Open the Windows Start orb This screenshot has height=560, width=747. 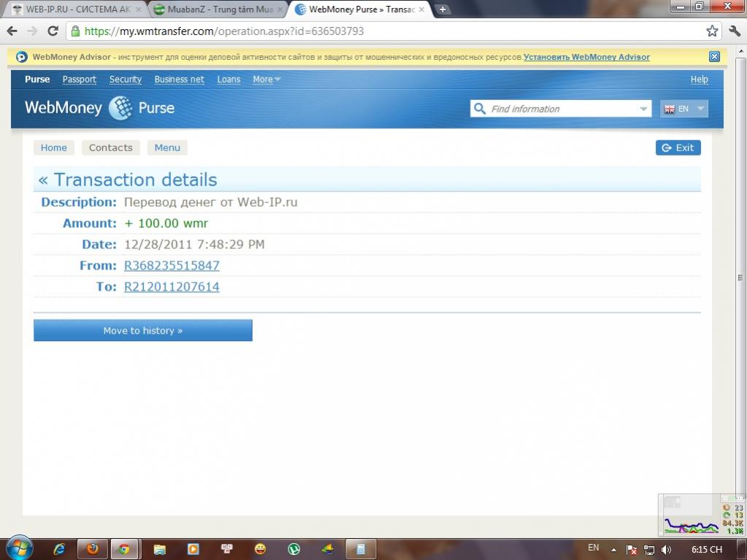click(20, 548)
